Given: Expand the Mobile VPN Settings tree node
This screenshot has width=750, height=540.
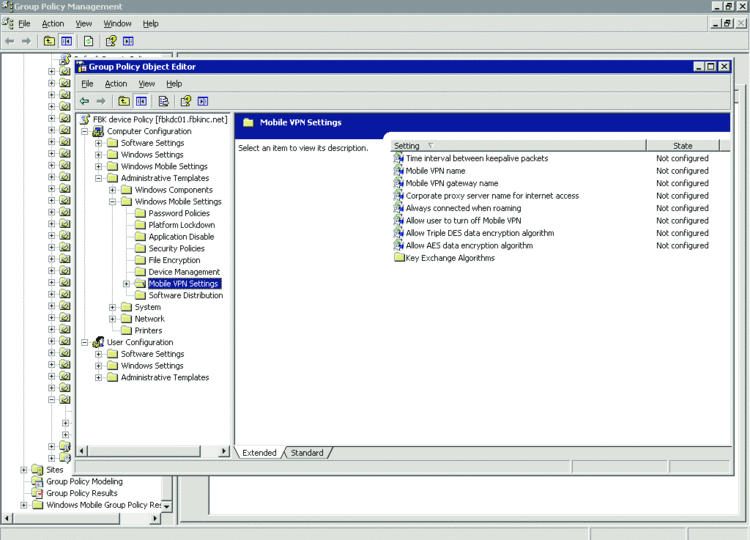Looking at the screenshot, I should [127, 284].
